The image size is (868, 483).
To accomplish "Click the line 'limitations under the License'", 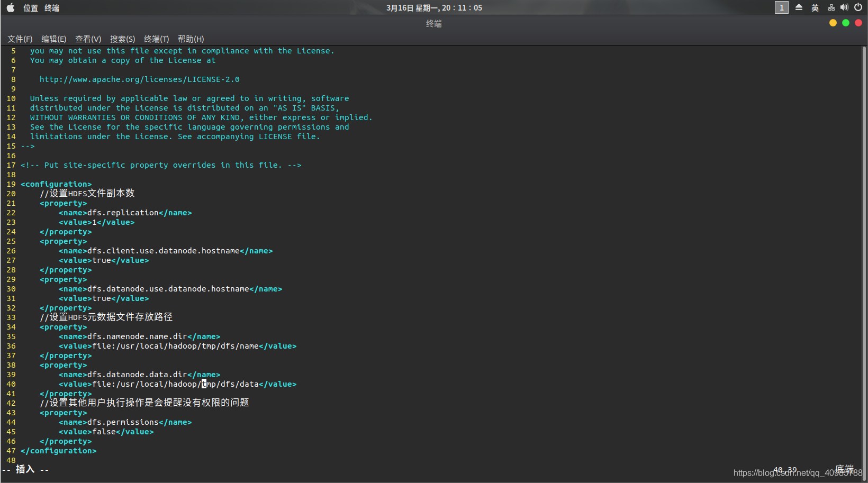I will click(x=175, y=136).
